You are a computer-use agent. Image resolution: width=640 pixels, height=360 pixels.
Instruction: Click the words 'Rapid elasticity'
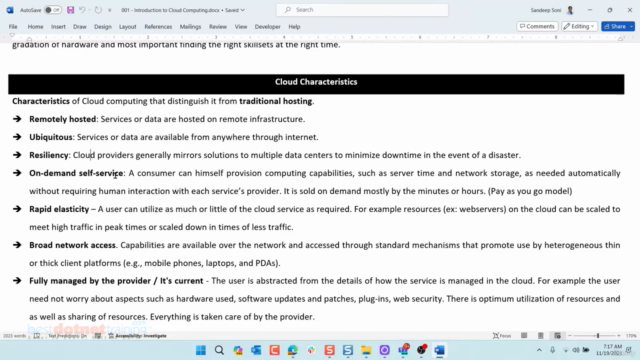click(x=59, y=209)
